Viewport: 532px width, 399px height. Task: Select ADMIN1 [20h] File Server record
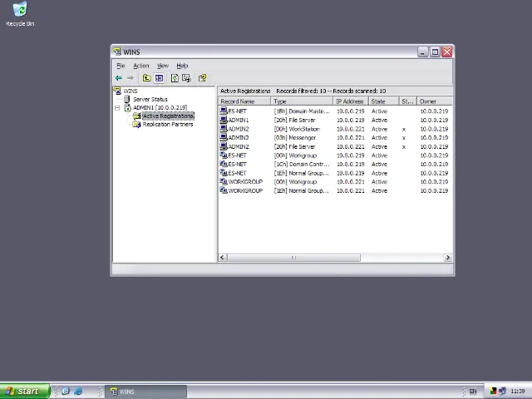pos(335,120)
